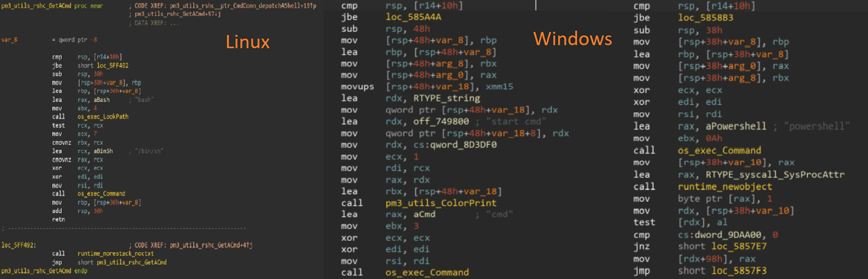The width and height of the screenshot is (868, 279).
Task: Select the aBash string reference
Action: click(x=101, y=100)
